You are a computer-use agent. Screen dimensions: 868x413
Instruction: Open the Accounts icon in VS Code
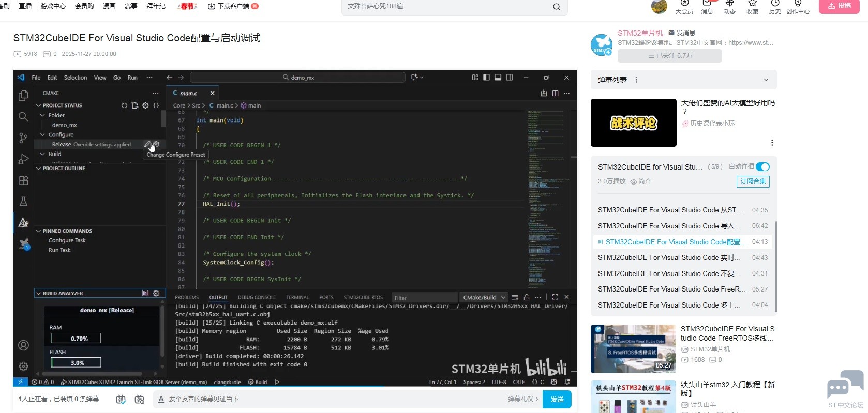coord(23,345)
